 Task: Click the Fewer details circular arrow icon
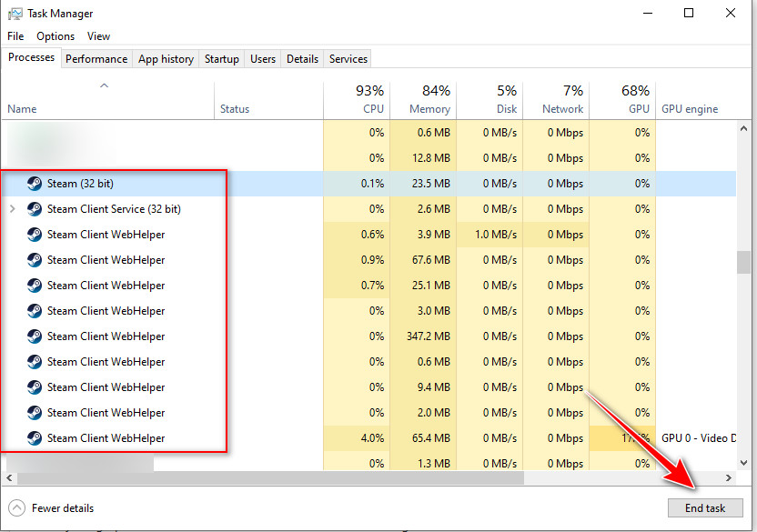point(17,507)
